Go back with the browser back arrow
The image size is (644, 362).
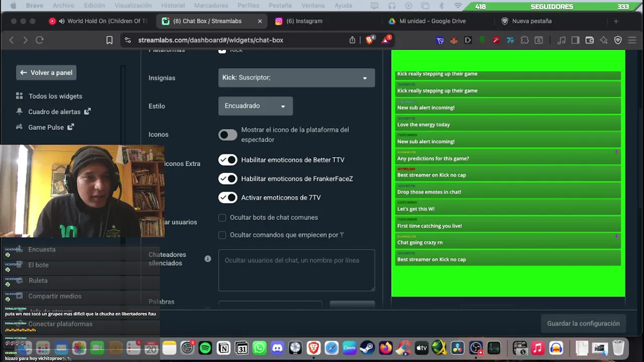coord(12,40)
